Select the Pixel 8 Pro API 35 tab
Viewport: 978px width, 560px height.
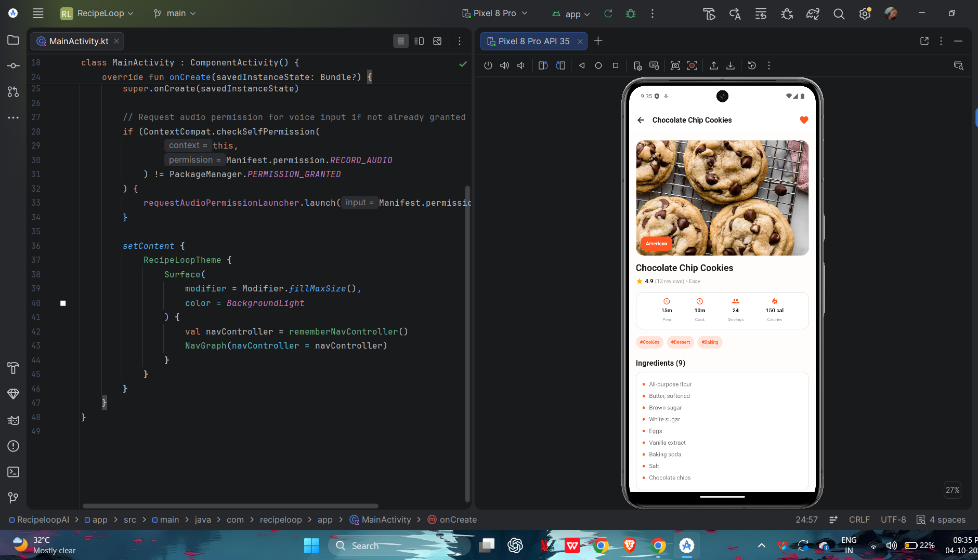pyautogui.click(x=533, y=41)
